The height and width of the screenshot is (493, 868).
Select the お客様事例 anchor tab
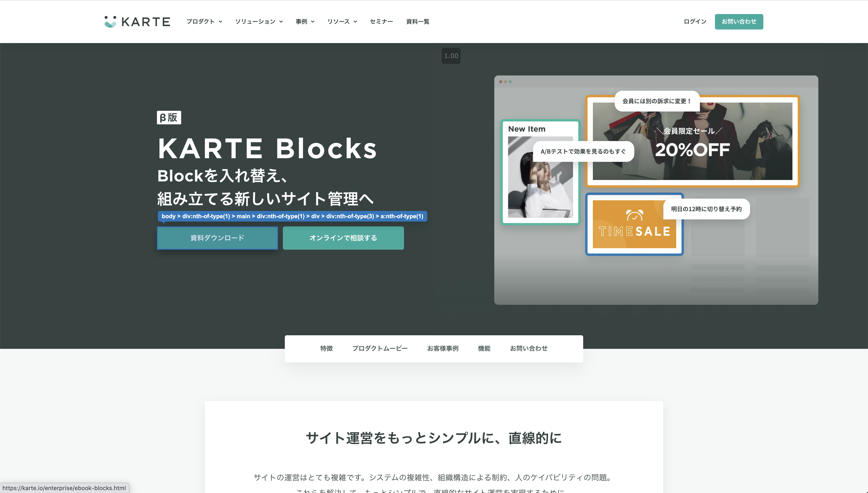click(x=443, y=348)
